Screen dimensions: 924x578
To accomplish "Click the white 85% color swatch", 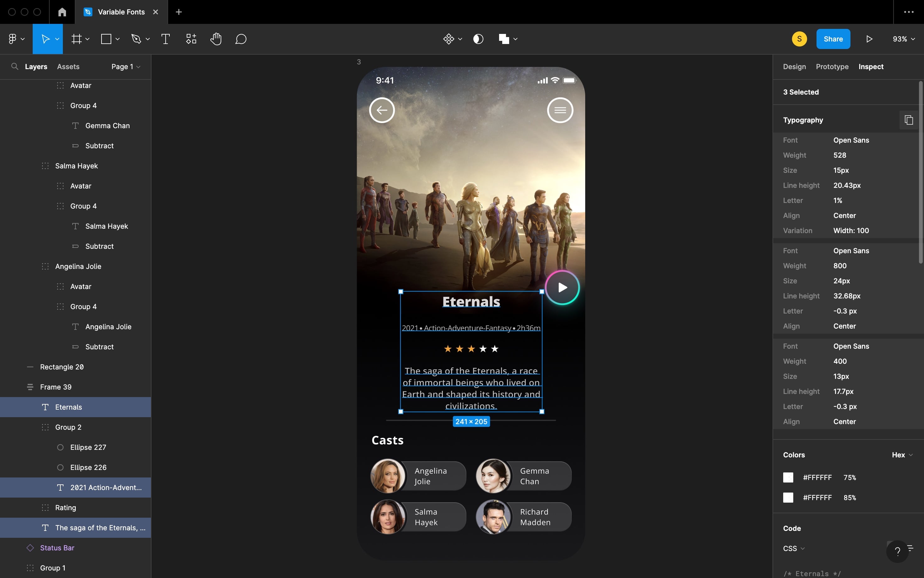I will [x=788, y=498].
